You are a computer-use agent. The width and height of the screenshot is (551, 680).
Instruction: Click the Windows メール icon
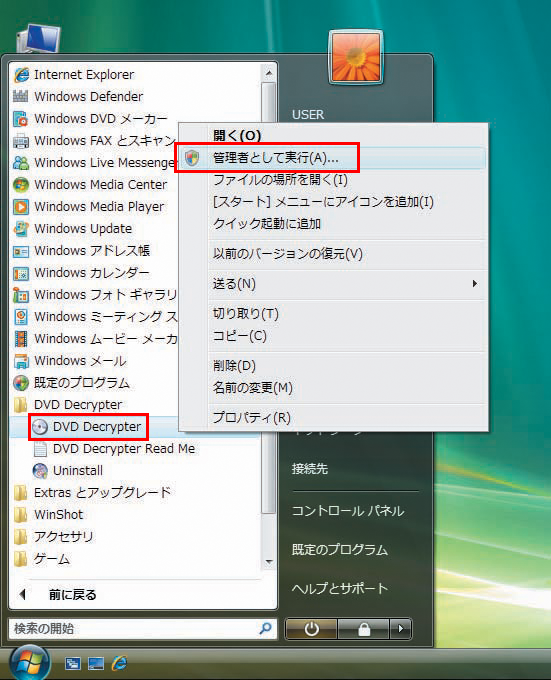click(21, 361)
